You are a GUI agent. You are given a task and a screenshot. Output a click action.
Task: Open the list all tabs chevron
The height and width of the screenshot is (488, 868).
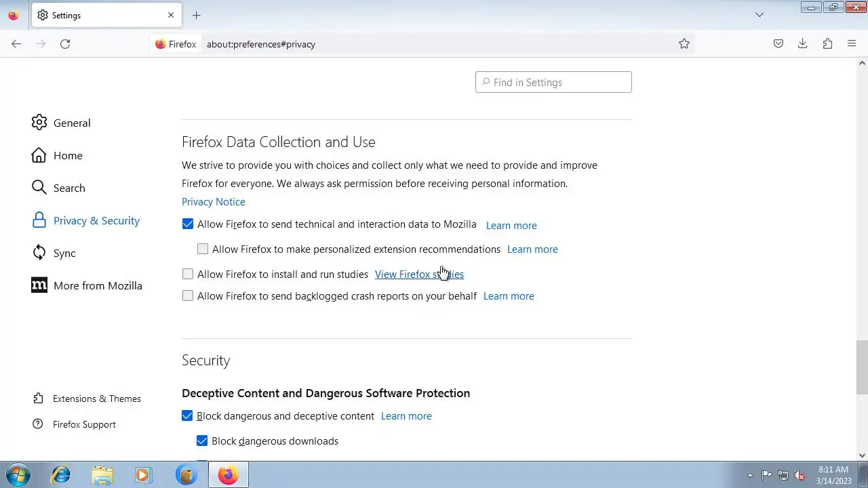(x=759, y=15)
